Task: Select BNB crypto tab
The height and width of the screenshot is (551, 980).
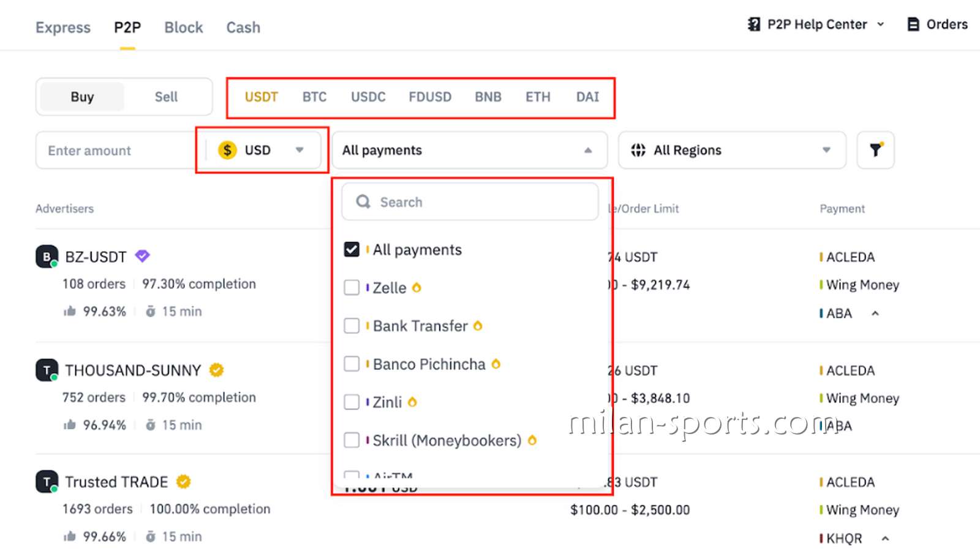Action: pos(488,97)
